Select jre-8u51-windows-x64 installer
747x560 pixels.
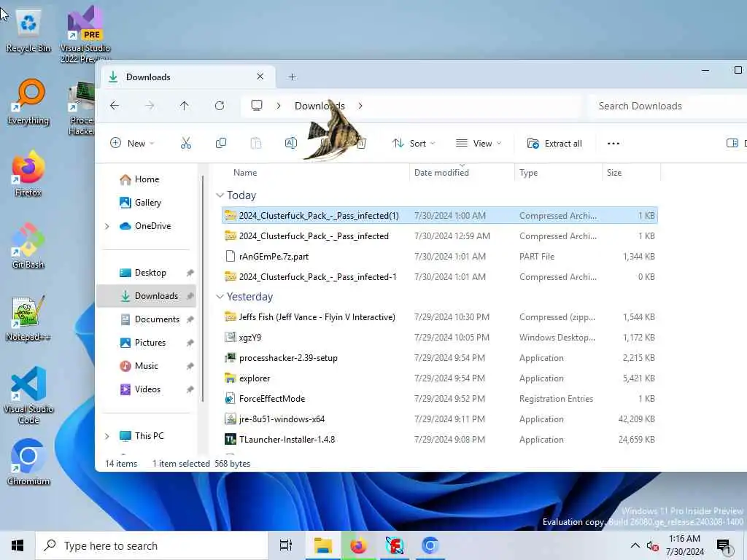439,419
